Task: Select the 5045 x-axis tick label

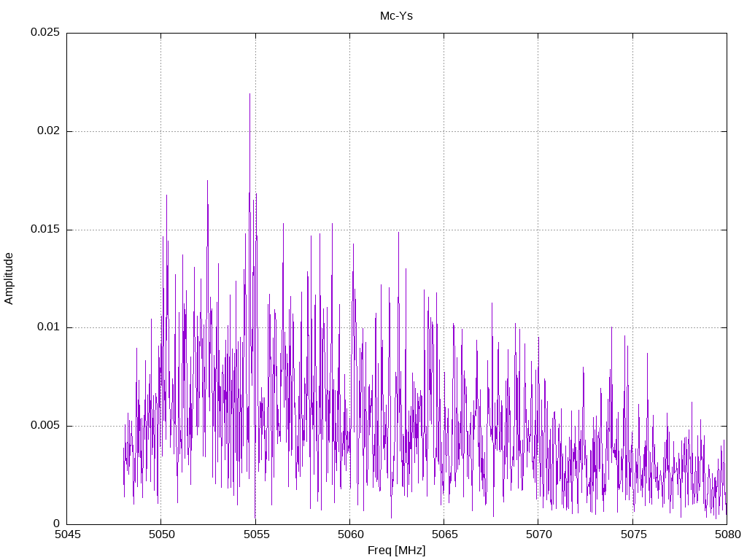Action: point(68,534)
